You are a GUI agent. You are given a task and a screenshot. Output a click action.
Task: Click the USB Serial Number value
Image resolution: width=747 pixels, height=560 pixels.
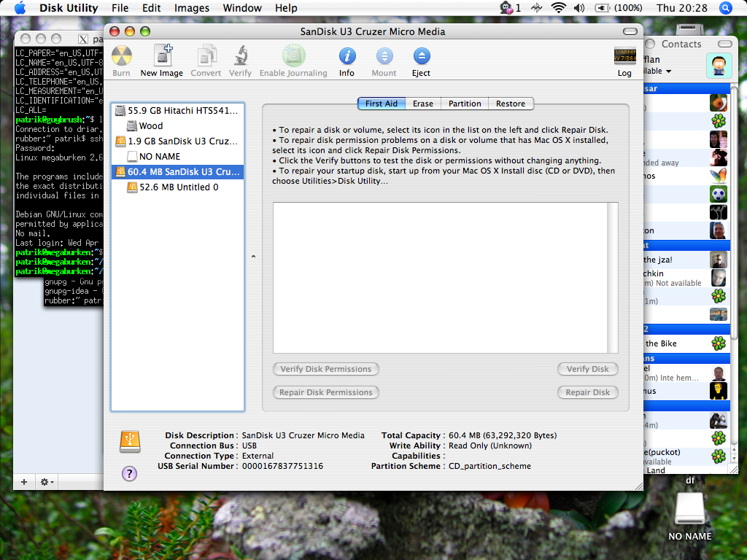(x=282, y=466)
